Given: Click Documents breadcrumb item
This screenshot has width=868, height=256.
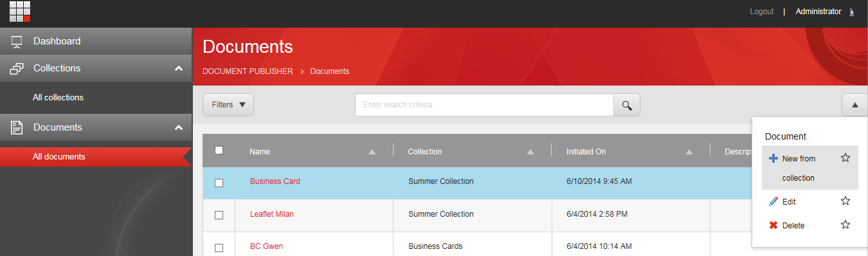Looking at the screenshot, I should [330, 71].
